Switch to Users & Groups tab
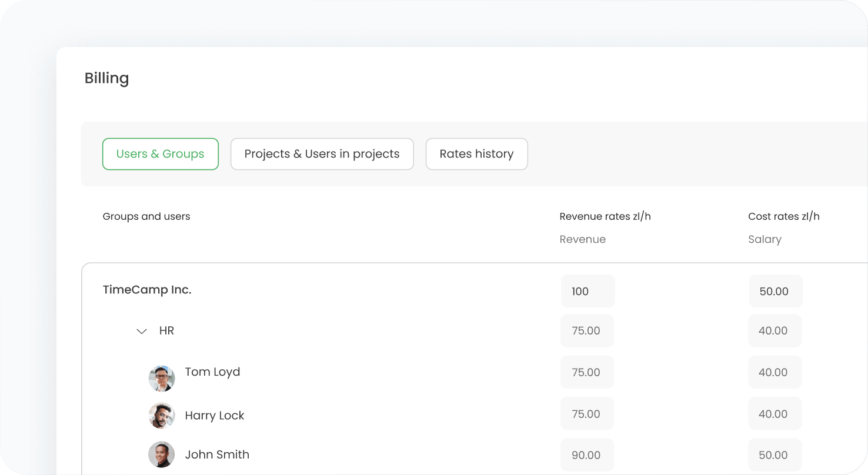868x475 pixels. click(x=160, y=154)
